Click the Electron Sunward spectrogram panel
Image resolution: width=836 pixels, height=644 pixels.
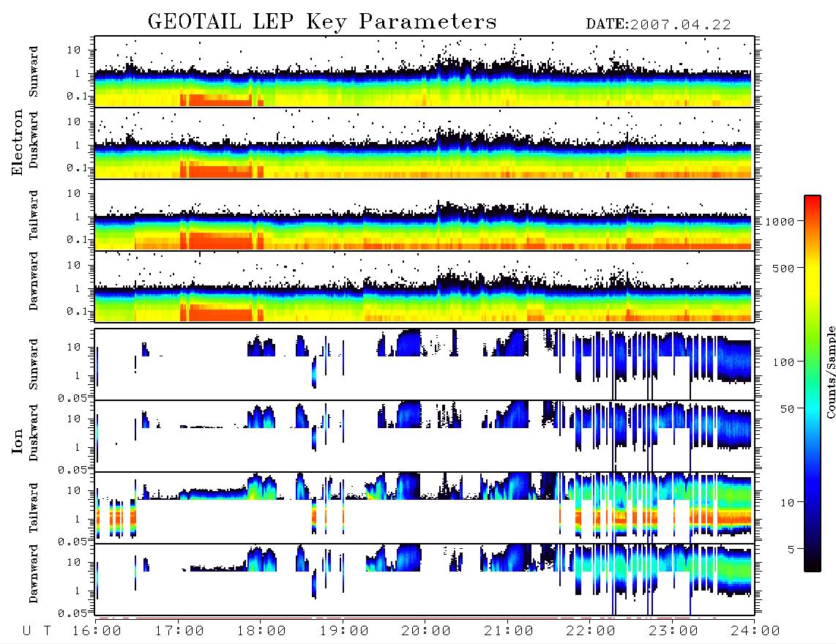(425, 72)
